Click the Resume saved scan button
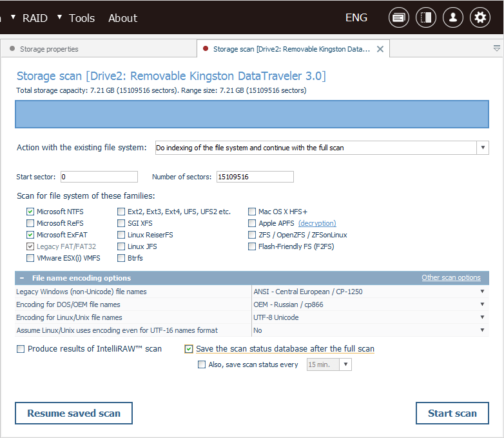Image resolution: width=504 pixels, height=438 pixels. 73,413
